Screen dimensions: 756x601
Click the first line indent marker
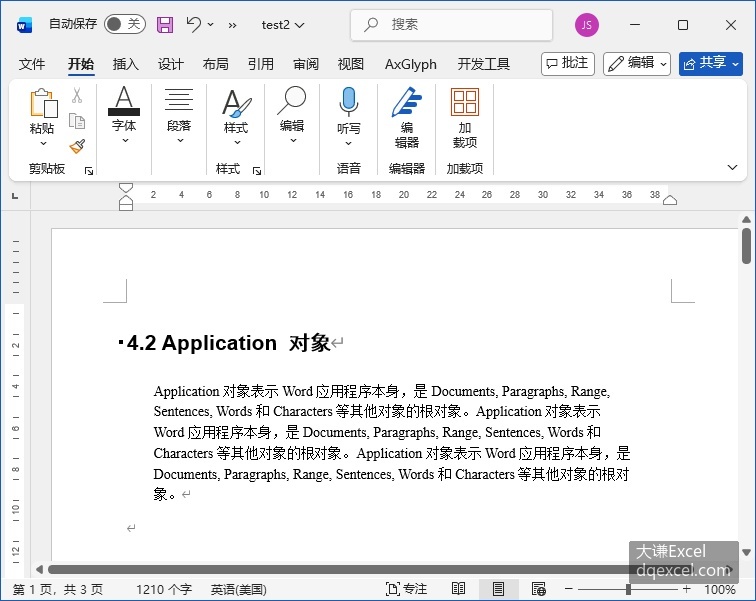coord(126,187)
